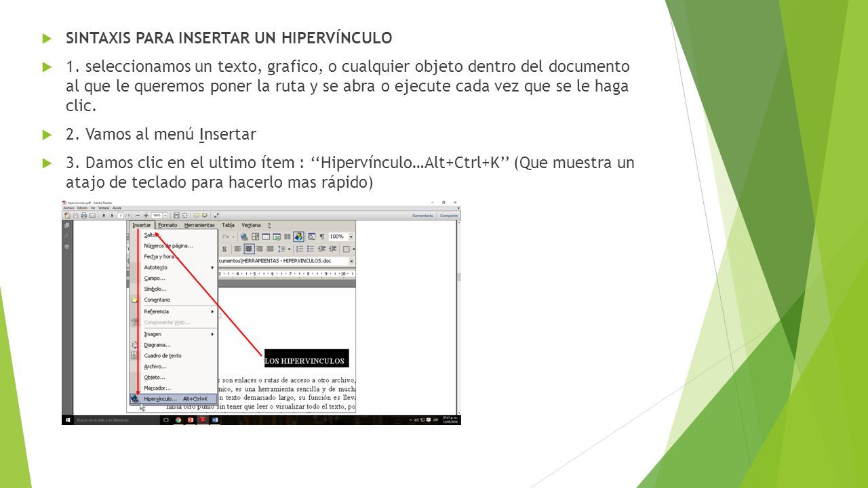Select Números de página... menu entry
Viewport: 868px width, 488px height.
click(173, 245)
